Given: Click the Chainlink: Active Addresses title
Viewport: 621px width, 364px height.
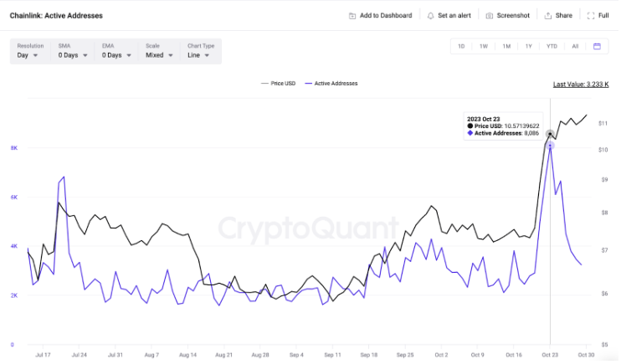Looking at the screenshot, I should tap(56, 16).
